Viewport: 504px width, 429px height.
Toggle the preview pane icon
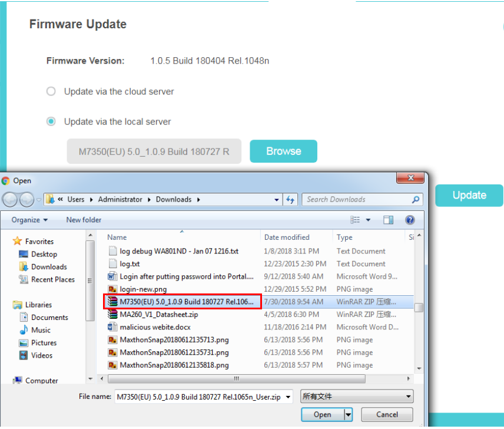tap(388, 220)
